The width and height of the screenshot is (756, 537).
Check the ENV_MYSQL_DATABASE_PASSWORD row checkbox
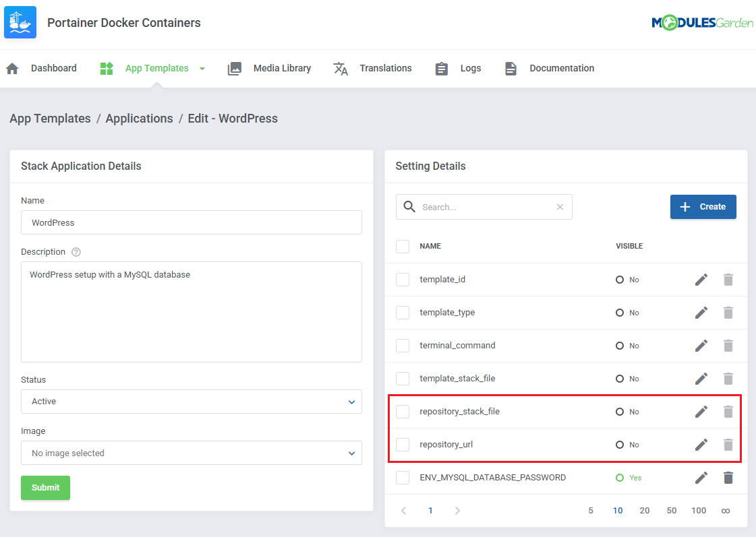(x=403, y=478)
